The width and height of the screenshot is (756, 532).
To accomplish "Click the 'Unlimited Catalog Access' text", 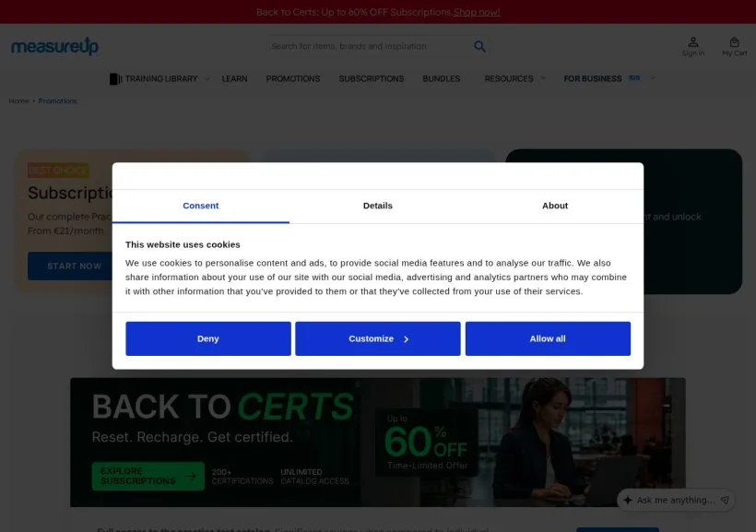I will pos(314,477).
